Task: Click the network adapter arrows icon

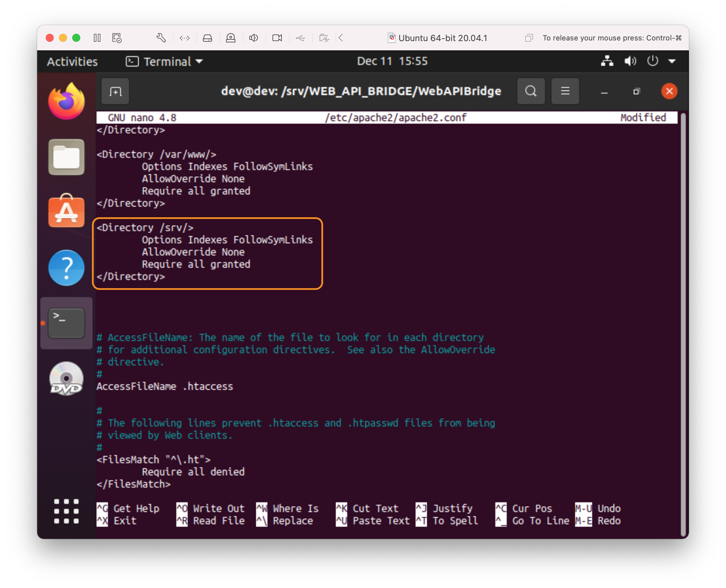Action: (x=184, y=38)
